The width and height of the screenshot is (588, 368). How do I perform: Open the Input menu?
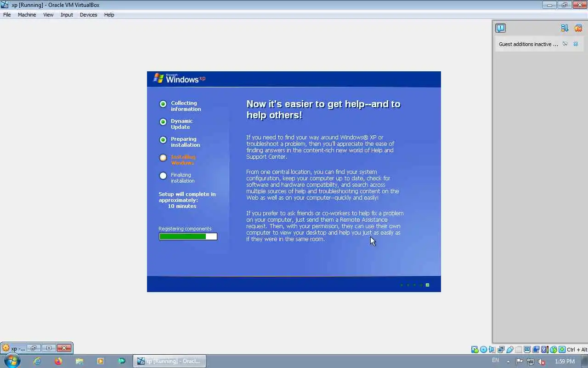pyautogui.click(x=67, y=15)
